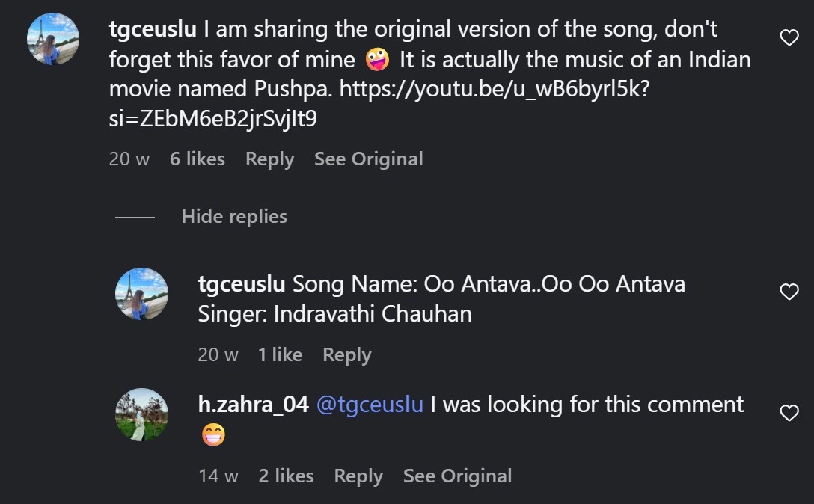Open h.zahra_04's profile picture
This screenshot has height=504, width=814.
click(141, 414)
